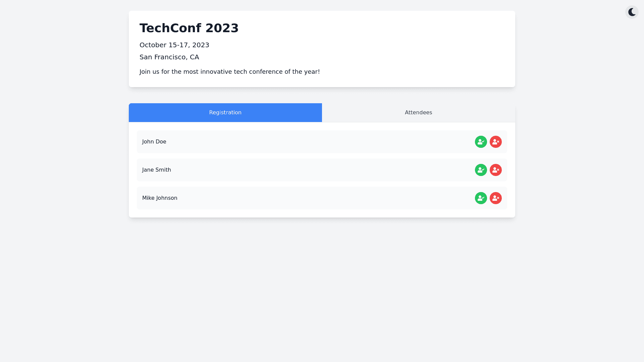Approve John Doe's registration with green icon

481,142
